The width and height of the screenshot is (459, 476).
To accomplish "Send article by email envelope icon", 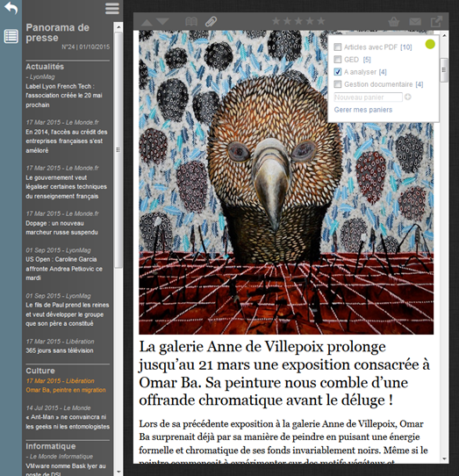I will tap(415, 22).
